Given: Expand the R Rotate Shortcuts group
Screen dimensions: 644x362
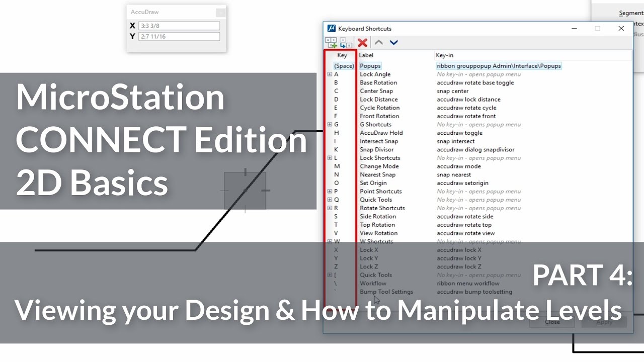Looking at the screenshot, I should click(330, 208).
